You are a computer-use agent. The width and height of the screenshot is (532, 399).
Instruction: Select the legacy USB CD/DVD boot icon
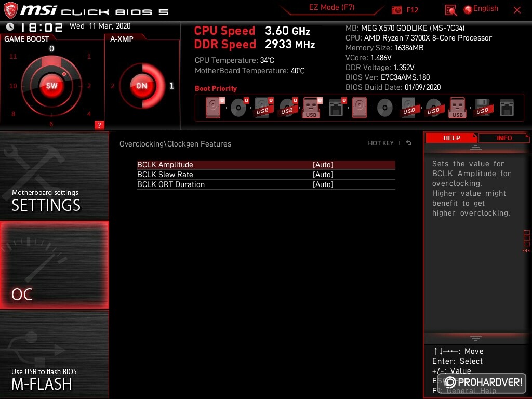point(434,108)
